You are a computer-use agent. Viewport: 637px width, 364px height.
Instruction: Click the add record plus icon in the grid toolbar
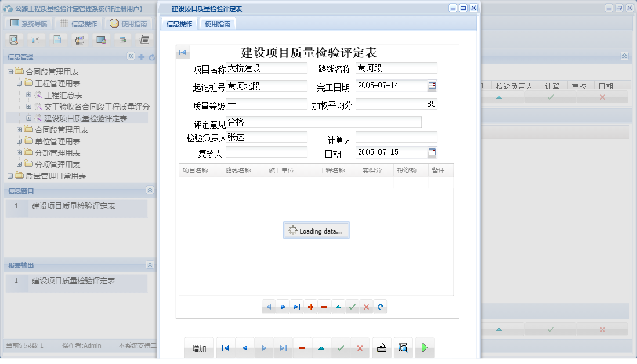pos(310,307)
